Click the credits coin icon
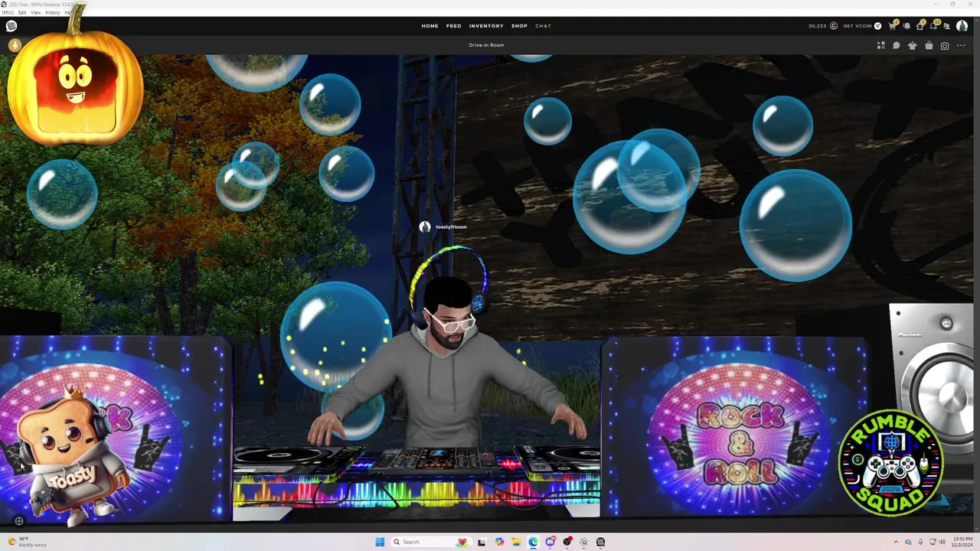The height and width of the screenshot is (551, 980). 834,26
